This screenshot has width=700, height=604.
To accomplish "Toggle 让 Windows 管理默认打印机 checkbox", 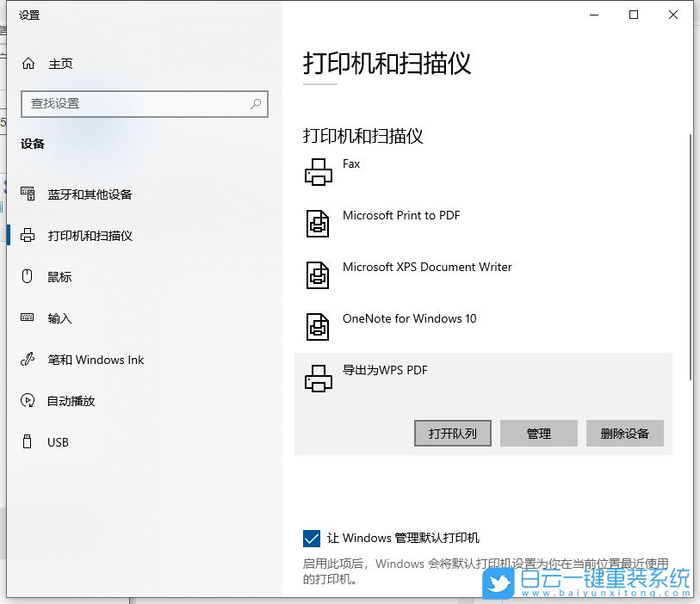I will click(x=311, y=538).
